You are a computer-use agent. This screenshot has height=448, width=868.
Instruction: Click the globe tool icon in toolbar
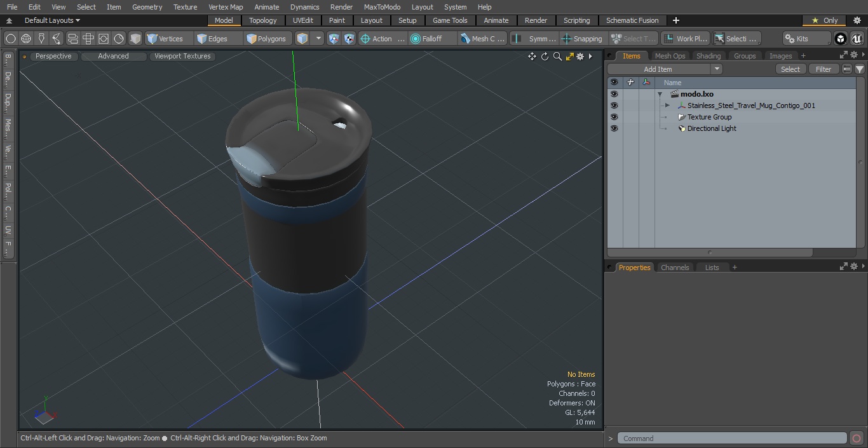click(x=26, y=39)
